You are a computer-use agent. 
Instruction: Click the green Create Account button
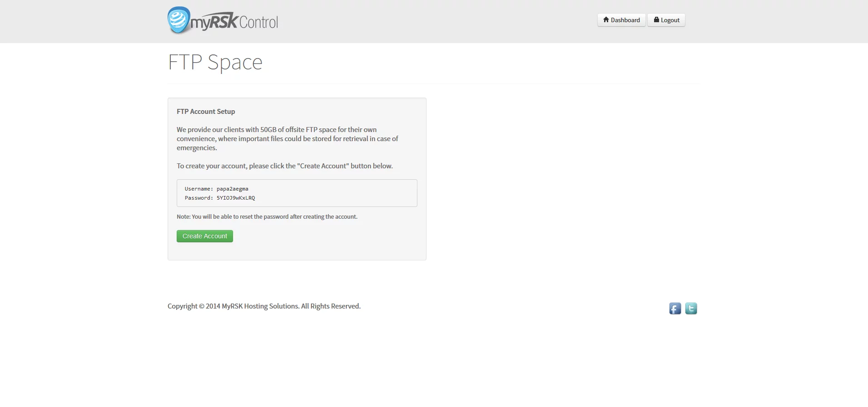click(x=205, y=236)
